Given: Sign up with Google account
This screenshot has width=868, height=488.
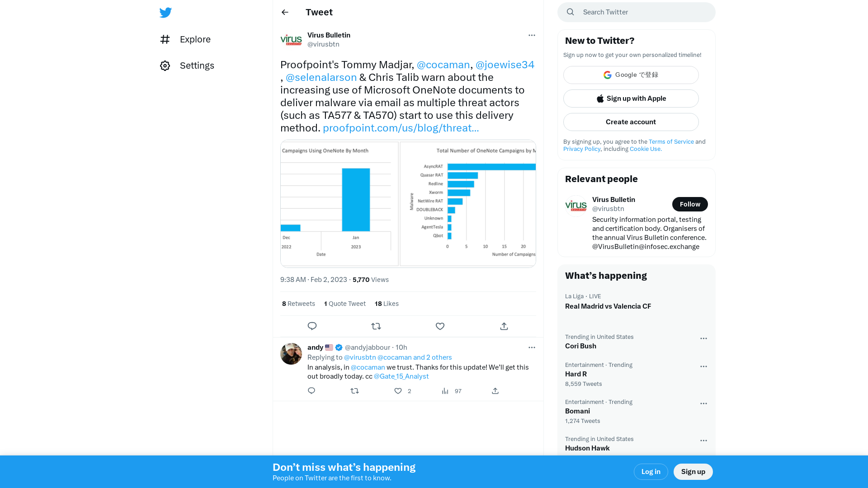Looking at the screenshot, I should (631, 75).
